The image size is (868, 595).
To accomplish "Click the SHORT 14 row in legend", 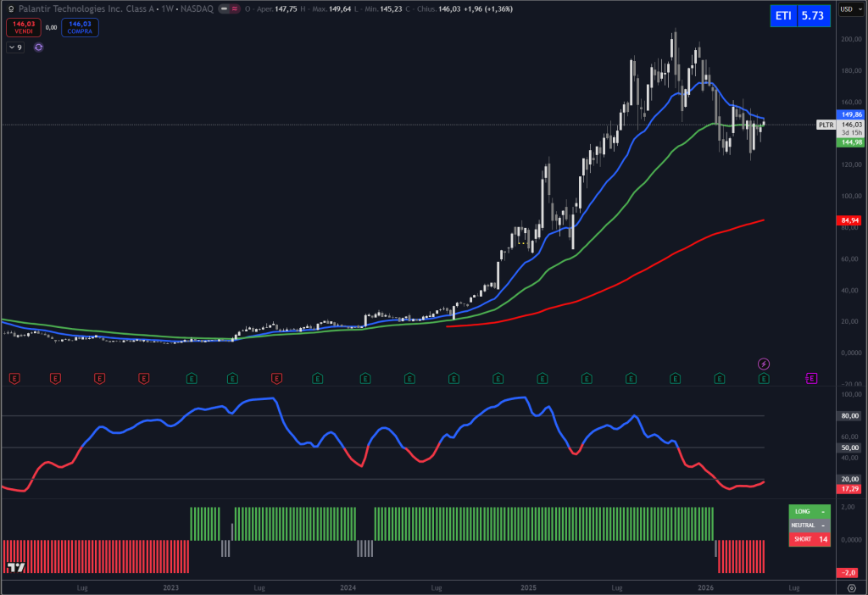I will 810,539.
